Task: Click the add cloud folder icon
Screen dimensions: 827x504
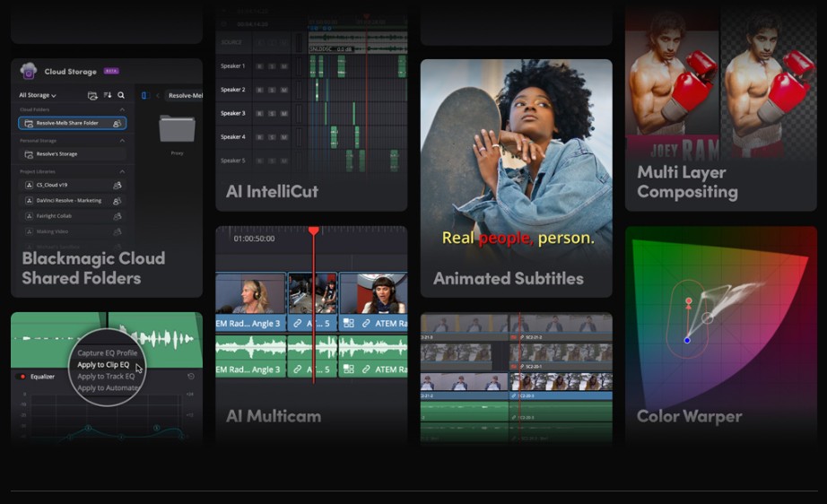Action: pos(92,95)
